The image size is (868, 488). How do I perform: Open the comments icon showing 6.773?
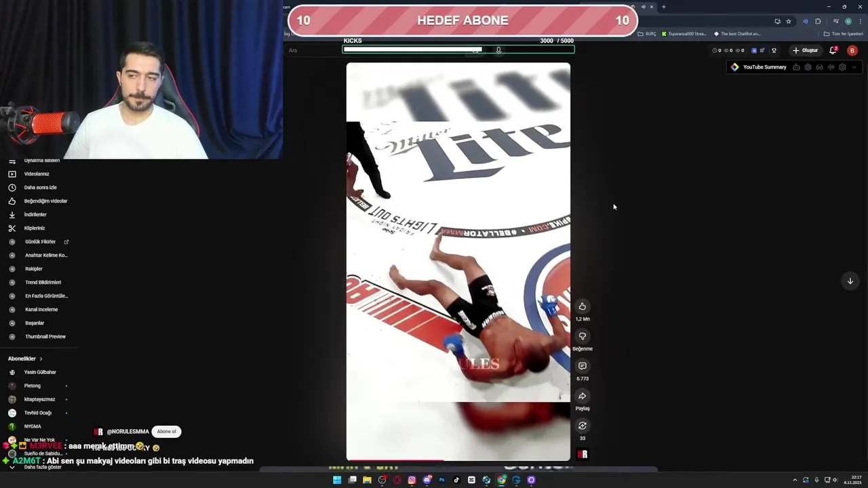(582, 366)
